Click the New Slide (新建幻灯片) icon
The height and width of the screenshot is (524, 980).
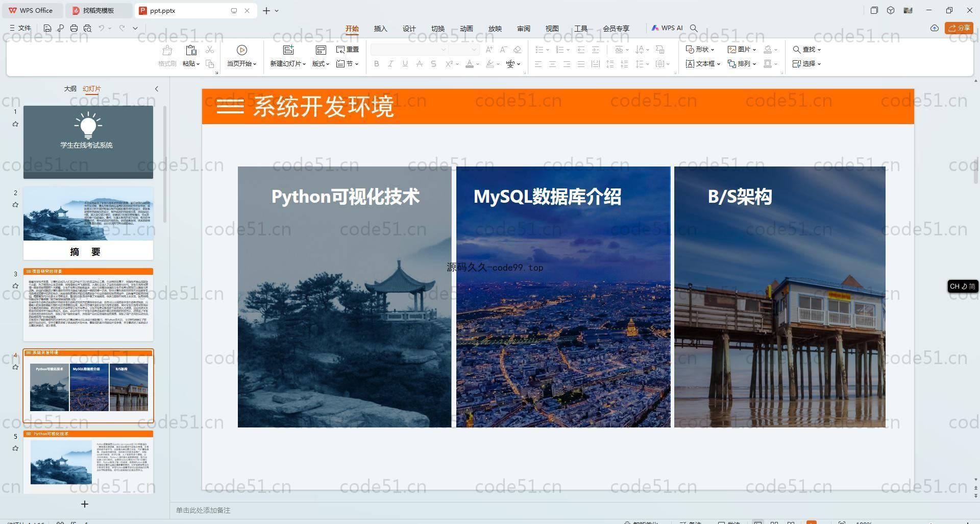pos(288,50)
